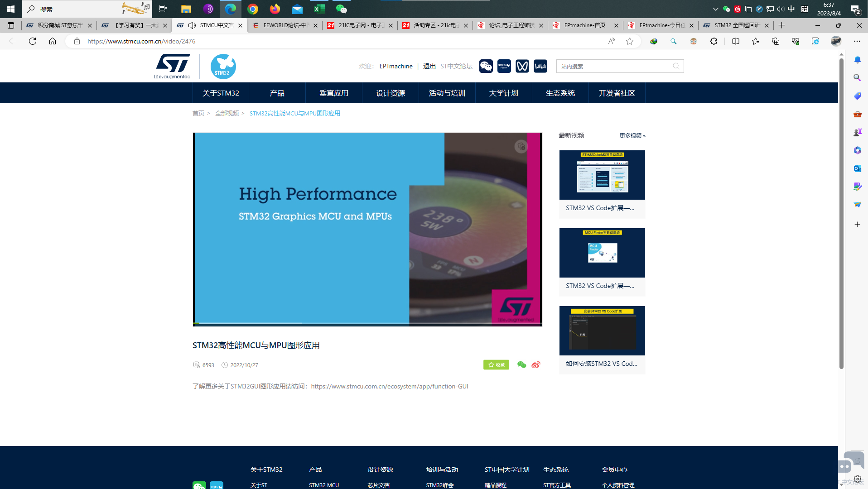Refresh the page with the reload icon
868x489 pixels.
pyautogui.click(x=33, y=41)
